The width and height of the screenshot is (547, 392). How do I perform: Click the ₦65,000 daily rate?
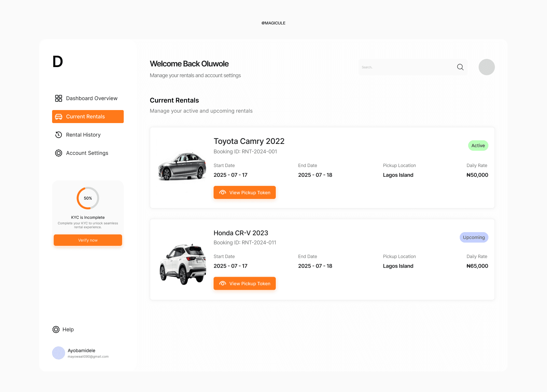tap(477, 266)
